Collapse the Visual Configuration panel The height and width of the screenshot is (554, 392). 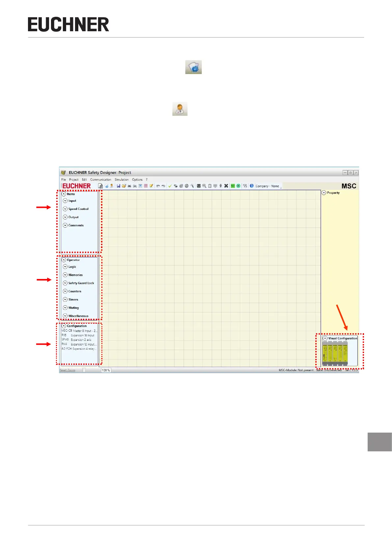(x=325, y=338)
